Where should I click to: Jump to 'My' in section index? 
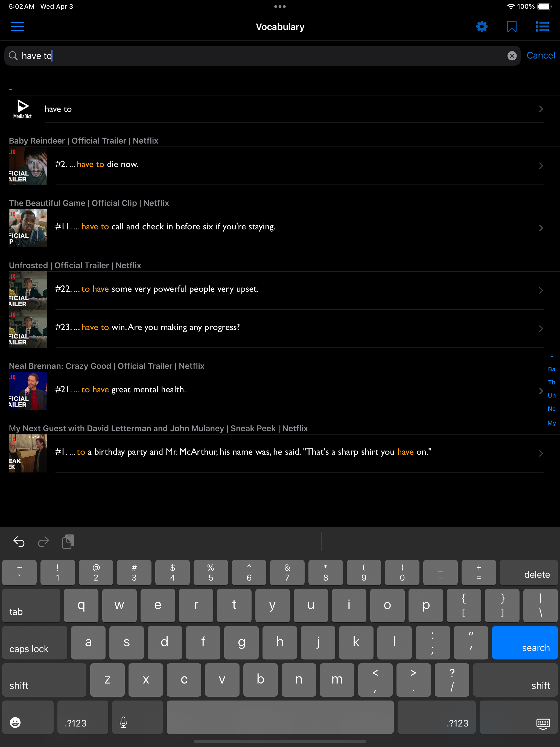tap(552, 423)
